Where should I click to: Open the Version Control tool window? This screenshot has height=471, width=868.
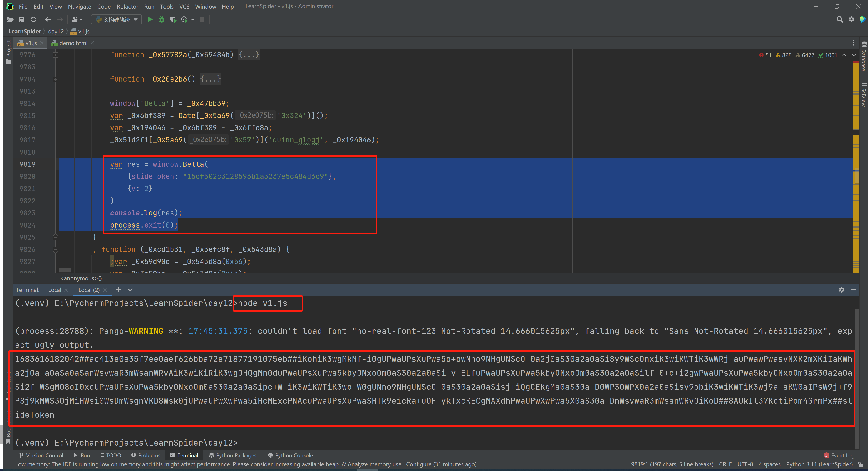pos(41,455)
